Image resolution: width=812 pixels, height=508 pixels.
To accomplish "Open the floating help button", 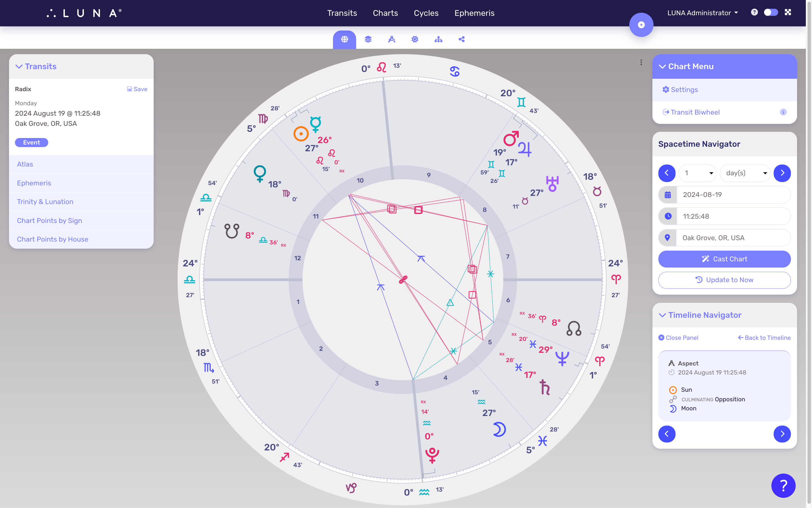I will click(783, 485).
